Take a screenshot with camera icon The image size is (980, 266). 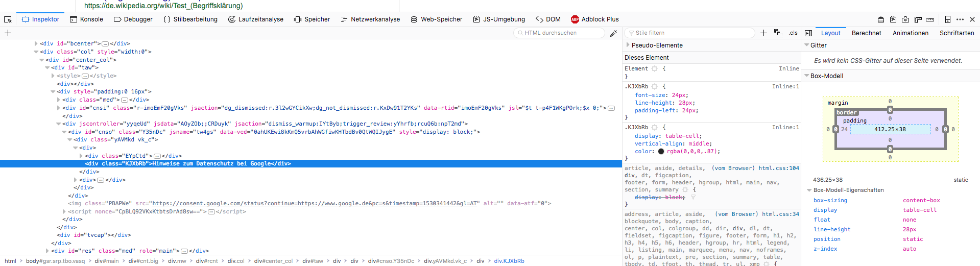pyautogui.click(x=905, y=19)
